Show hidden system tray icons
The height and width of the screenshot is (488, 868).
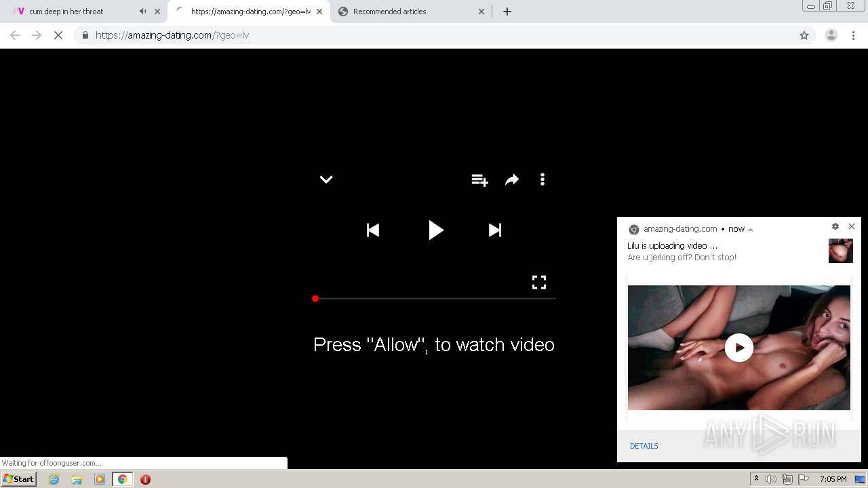(757, 479)
